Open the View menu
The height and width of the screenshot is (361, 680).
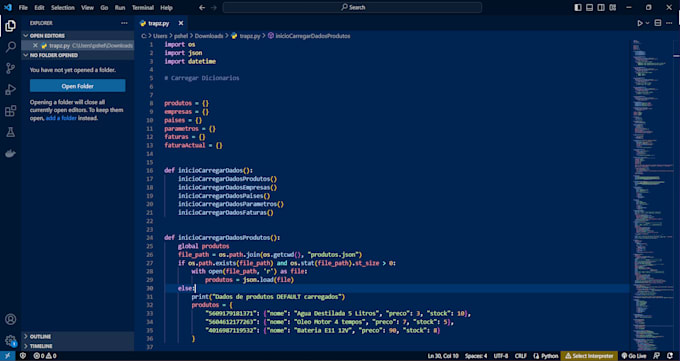(x=87, y=7)
